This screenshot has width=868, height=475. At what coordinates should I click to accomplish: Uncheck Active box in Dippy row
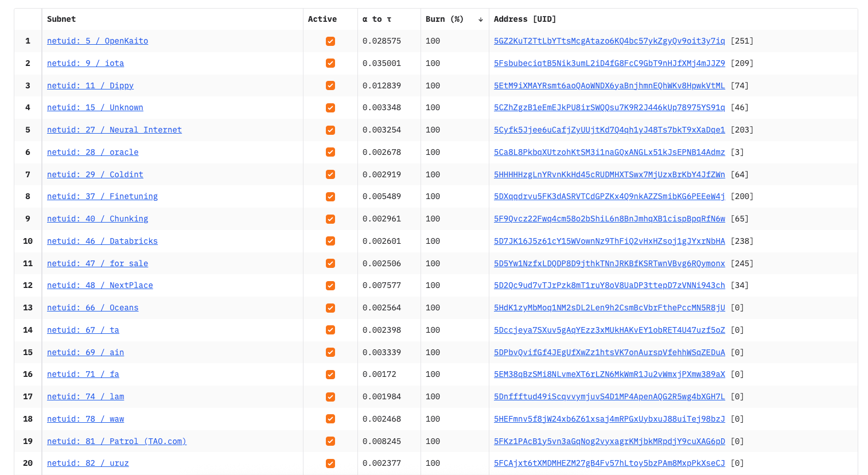coord(330,85)
